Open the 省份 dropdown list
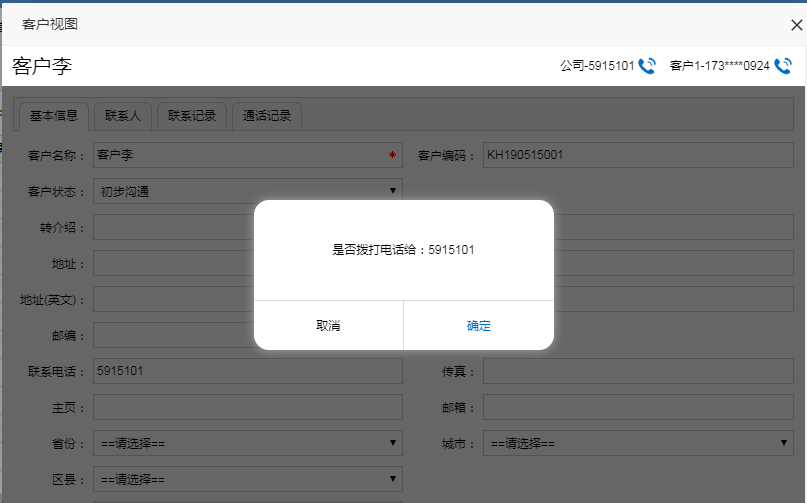This screenshot has height=503, width=807. coord(247,443)
